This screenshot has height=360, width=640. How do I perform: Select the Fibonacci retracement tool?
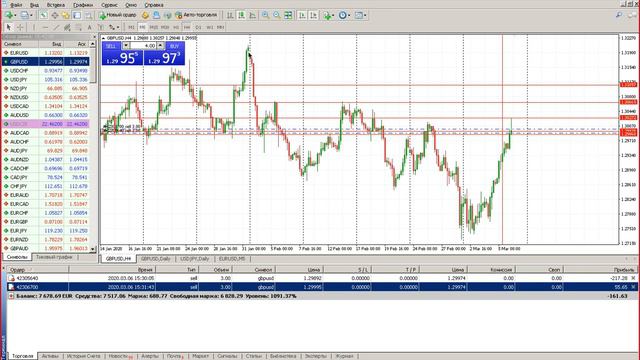(78, 27)
